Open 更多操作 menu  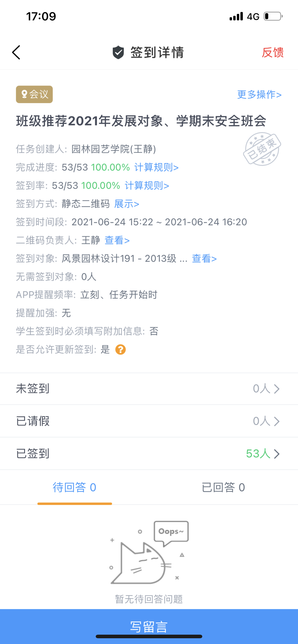pyautogui.click(x=259, y=94)
